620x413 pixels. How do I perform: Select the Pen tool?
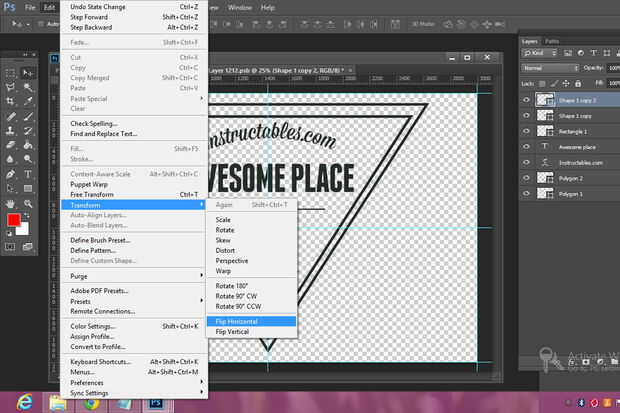10,174
